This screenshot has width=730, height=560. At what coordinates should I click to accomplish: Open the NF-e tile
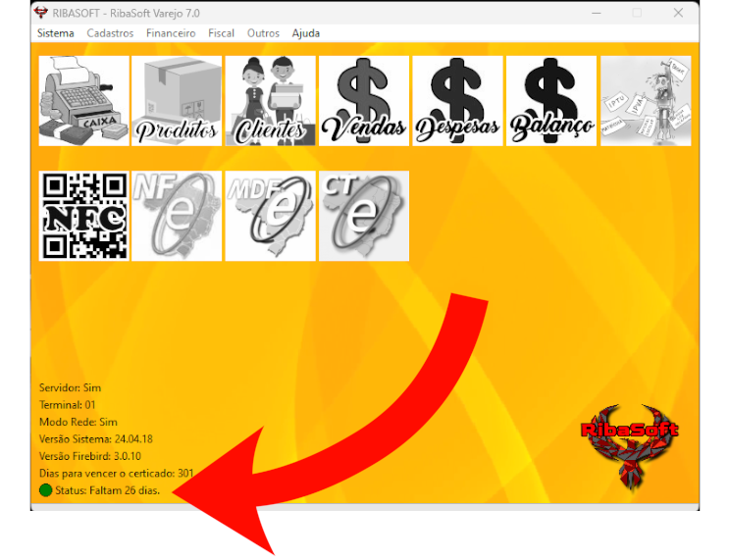coord(177,216)
